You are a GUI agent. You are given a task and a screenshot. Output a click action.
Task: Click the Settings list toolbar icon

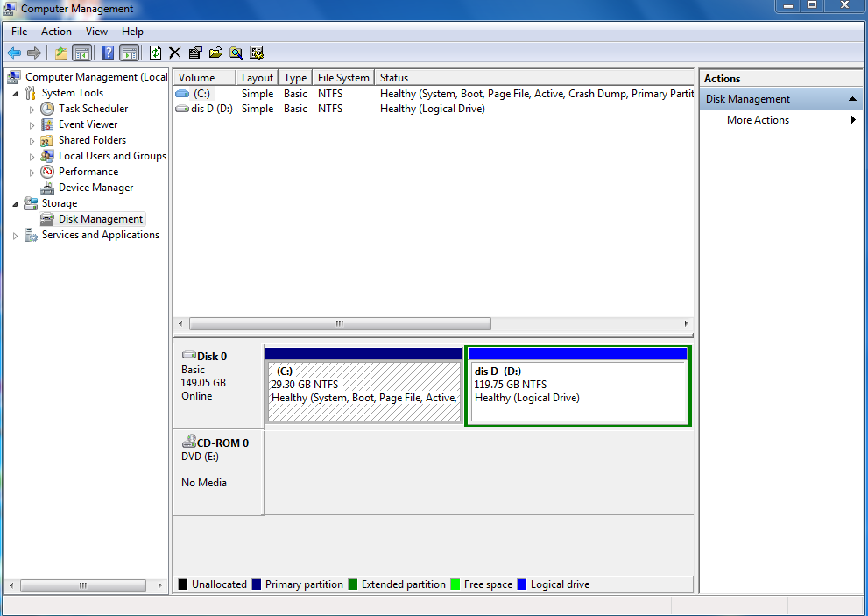pyautogui.click(x=257, y=53)
